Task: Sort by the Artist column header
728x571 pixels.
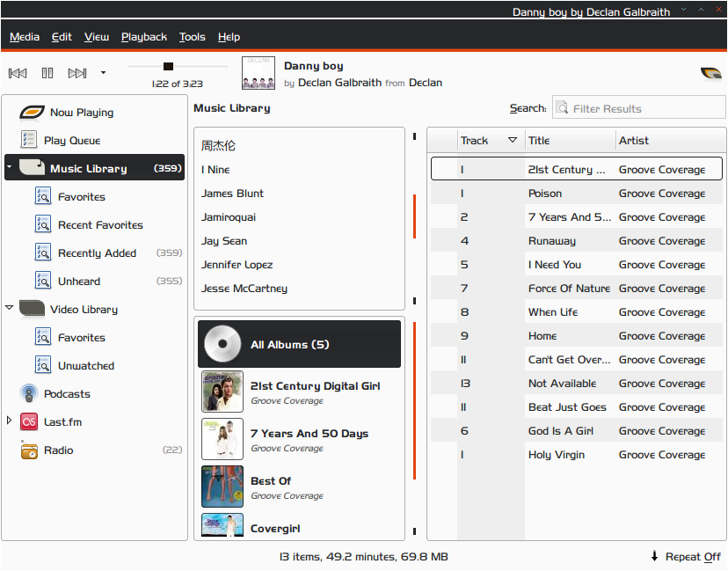Action: pos(671,140)
